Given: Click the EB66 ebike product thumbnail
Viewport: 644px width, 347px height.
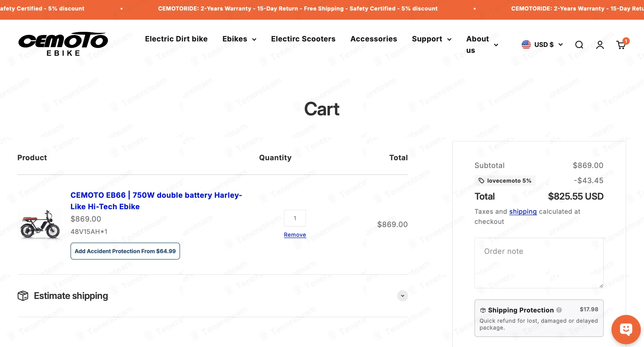Looking at the screenshot, I should (40, 224).
